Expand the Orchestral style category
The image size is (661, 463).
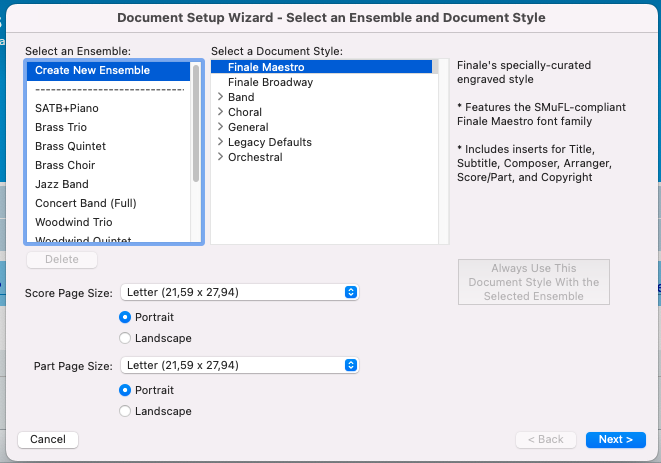[220, 157]
